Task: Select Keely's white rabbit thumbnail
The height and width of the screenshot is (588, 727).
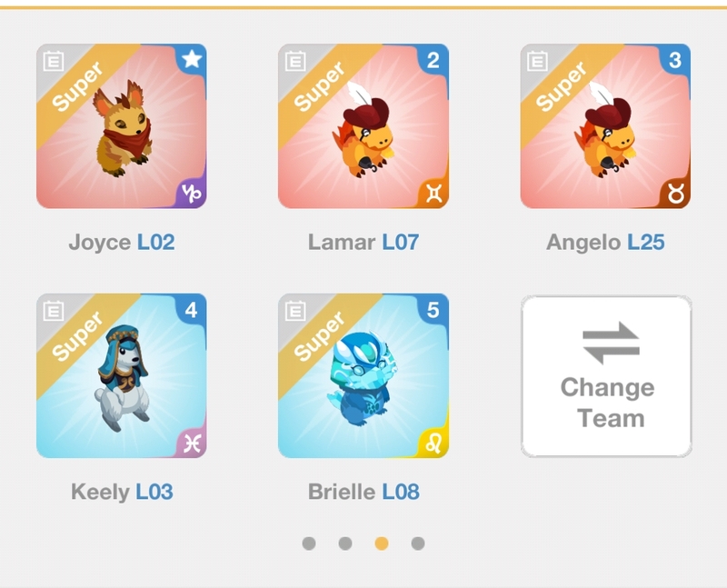Action: (x=122, y=375)
